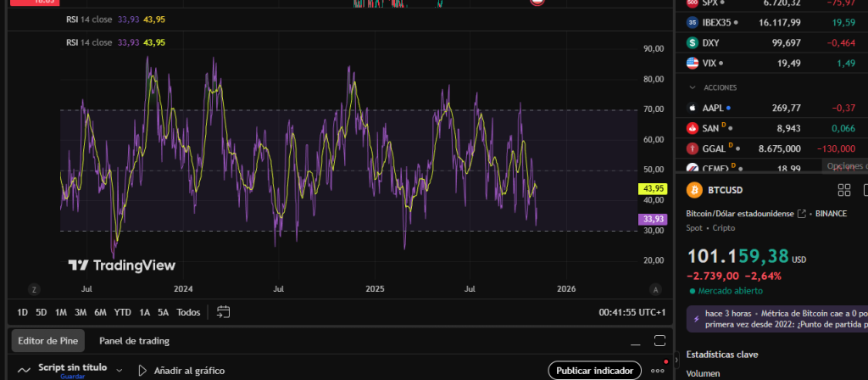The height and width of the screenshot is (380, 868).
Task: Select the 1M time range
Action: tap(61, 312)
